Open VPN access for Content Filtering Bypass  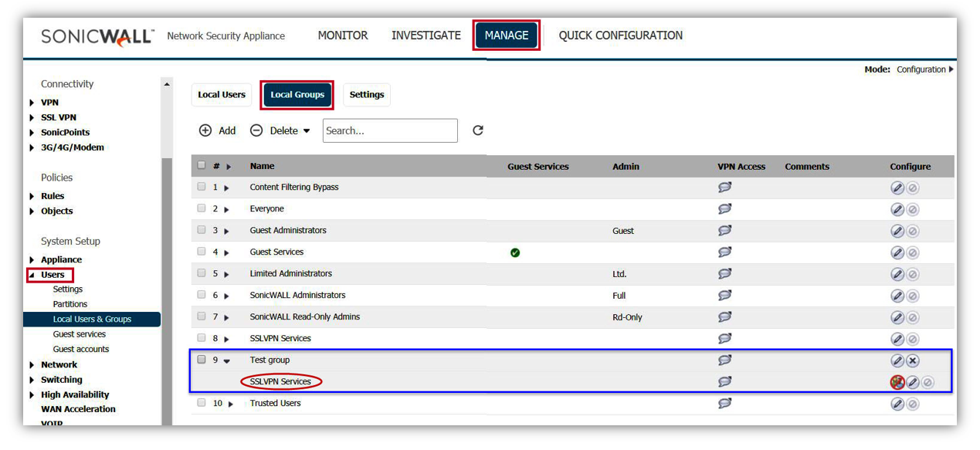click(724, 187)
